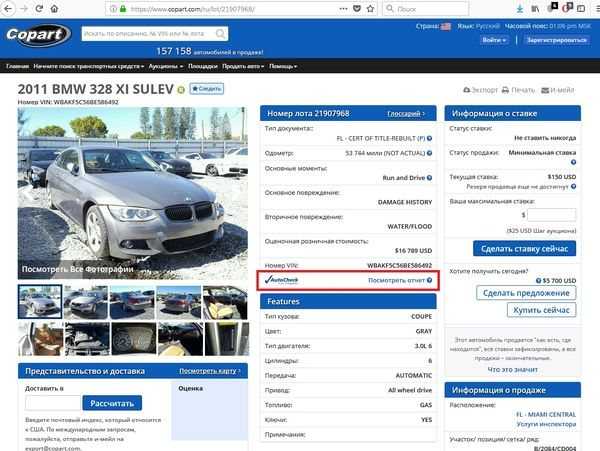Click help icon next to title type
The height and width of the screenshot is (451, 600).
coord(429,138)
